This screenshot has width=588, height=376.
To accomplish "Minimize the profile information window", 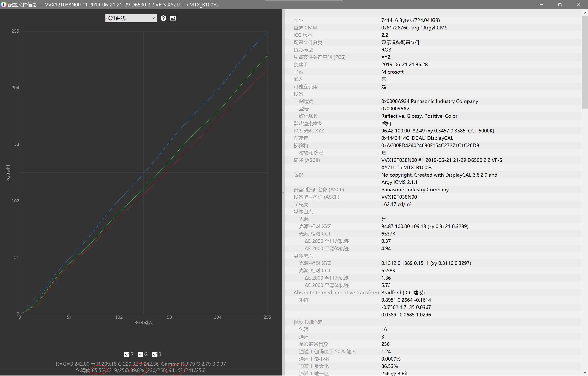I will 541,5.
